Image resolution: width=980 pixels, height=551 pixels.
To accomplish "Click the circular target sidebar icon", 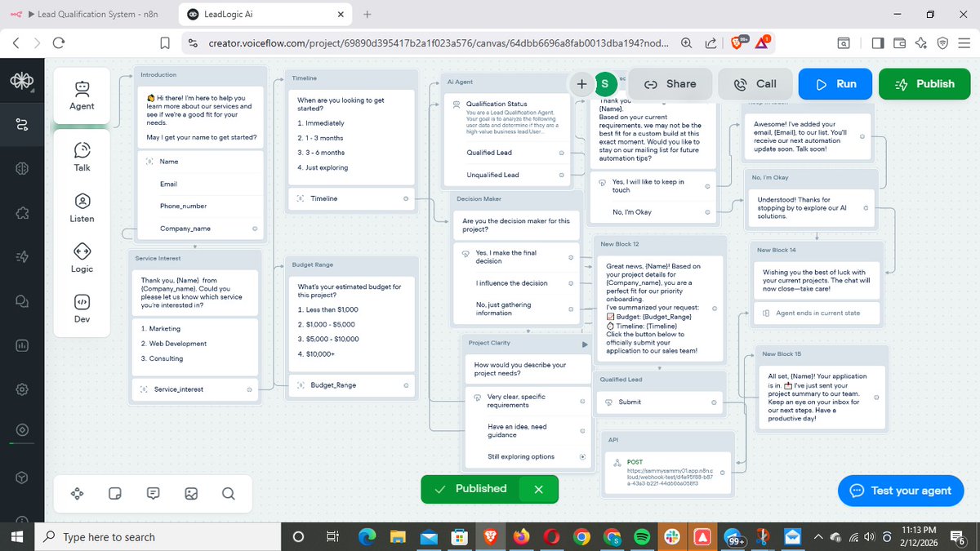I will coord(21,429).
